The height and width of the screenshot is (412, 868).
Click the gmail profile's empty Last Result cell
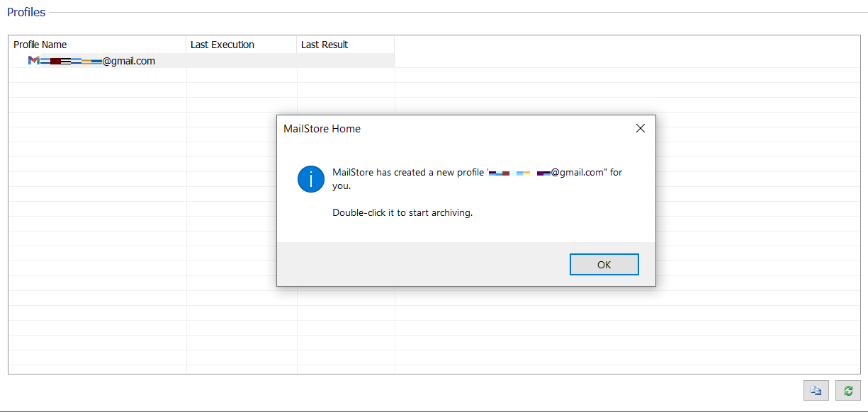click(345, 61)
